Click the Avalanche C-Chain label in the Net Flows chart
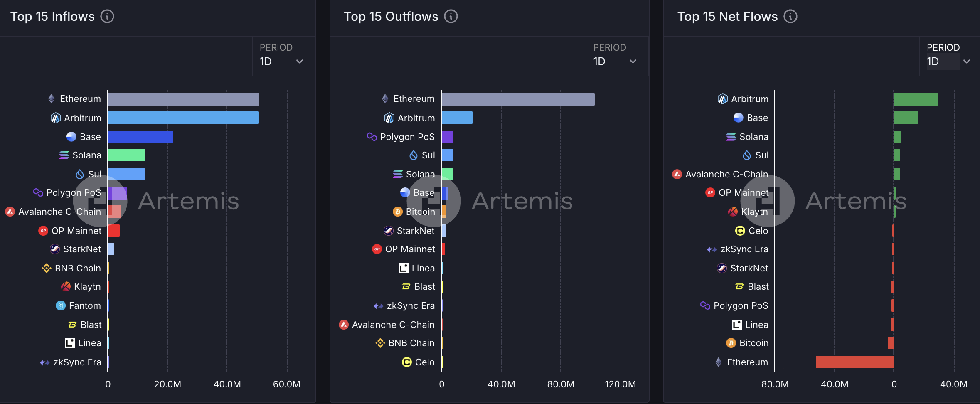The width and height of the screenshot is (980, 404). click(x=726, y=174)
